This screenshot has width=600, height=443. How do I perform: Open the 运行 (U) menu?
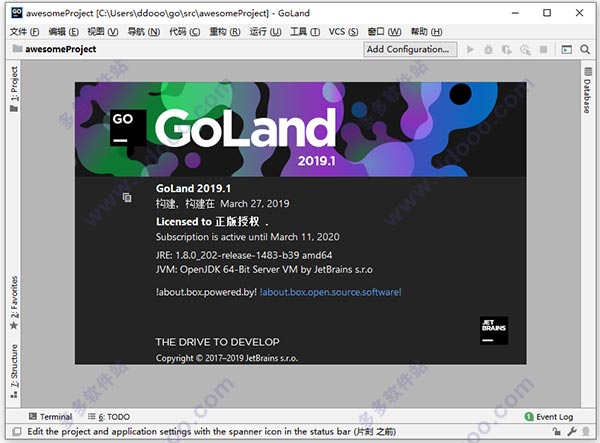[265, 32]
